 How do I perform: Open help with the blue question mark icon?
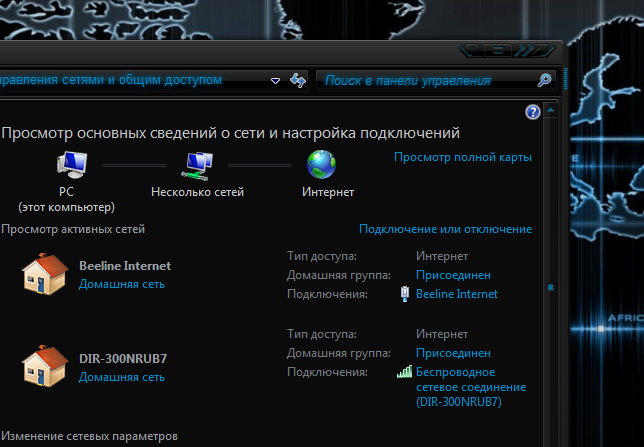[x=533, y=112]
